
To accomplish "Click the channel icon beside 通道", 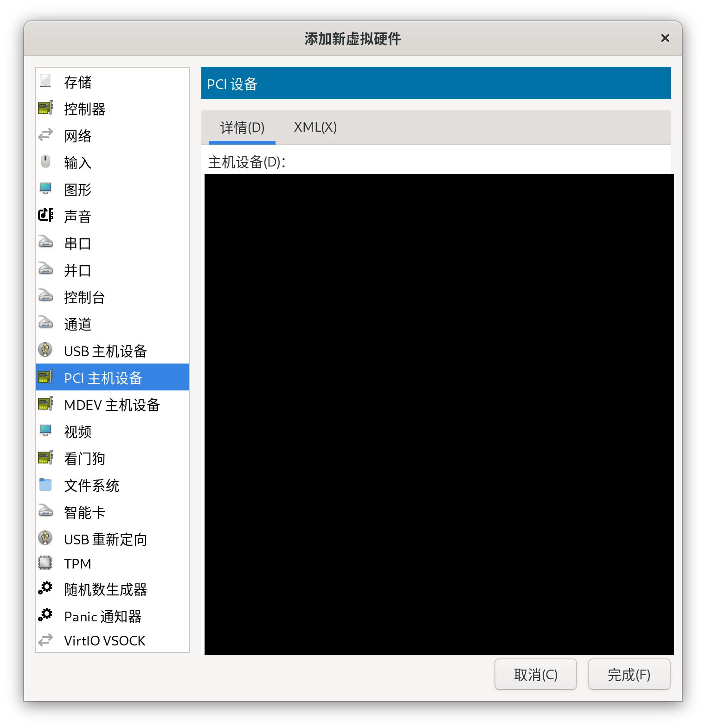I will [45, 322].
